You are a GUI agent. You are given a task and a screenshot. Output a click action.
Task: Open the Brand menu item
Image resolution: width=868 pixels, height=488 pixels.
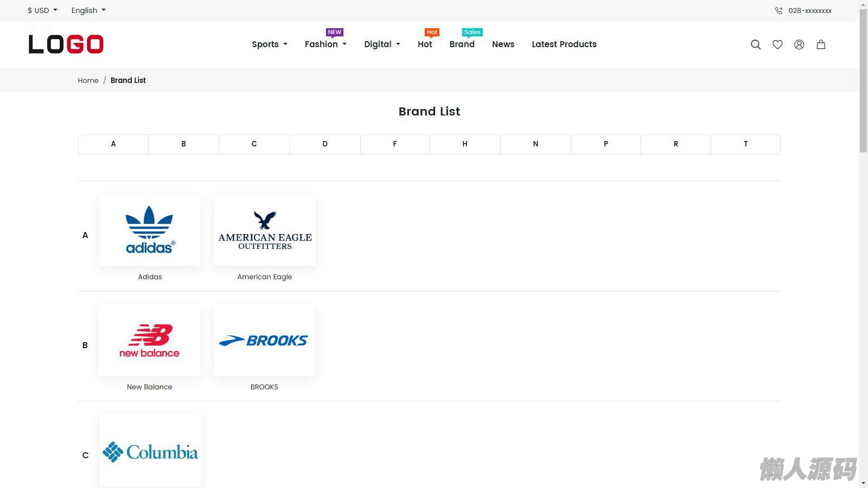pos(462,44)
